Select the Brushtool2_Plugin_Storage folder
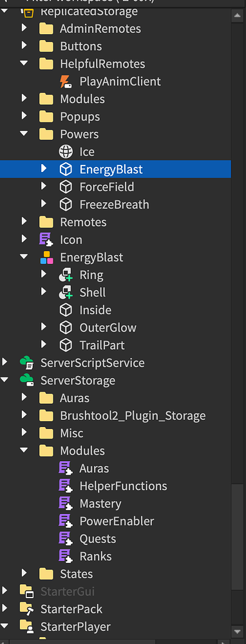The image size is (246, 644). click(x=133, y=415)
